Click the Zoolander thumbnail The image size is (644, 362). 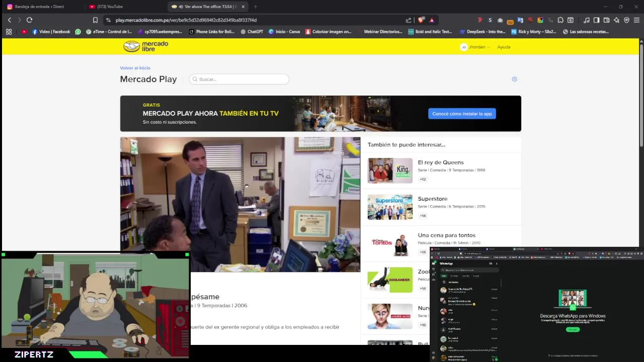pyautogui.click(x=390, y=280)
